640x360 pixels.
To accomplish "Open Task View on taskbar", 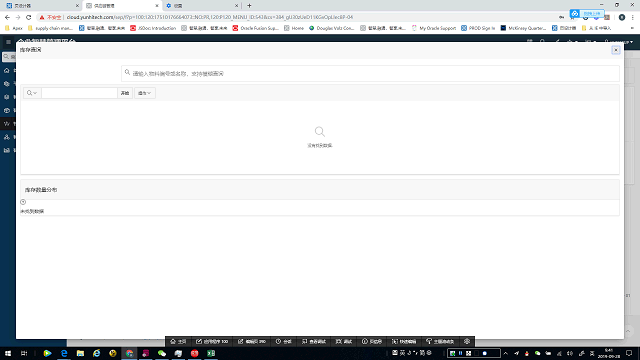I will click(x=24, y=353).
